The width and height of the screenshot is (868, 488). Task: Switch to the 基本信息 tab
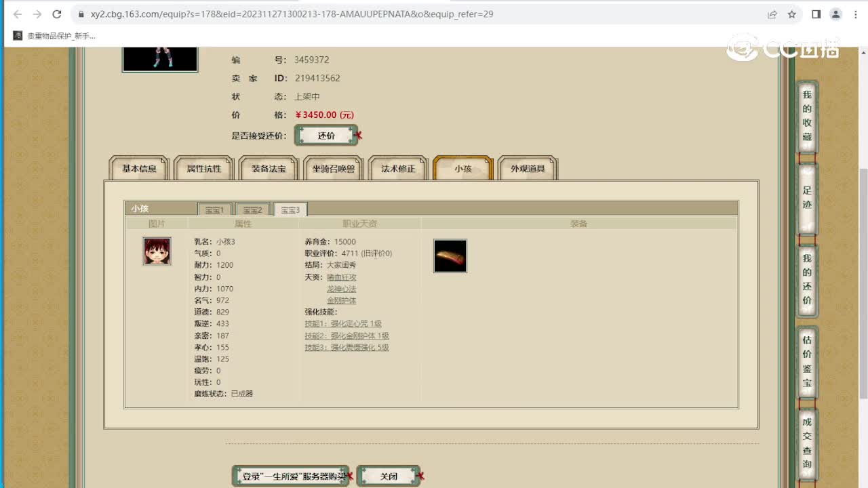(x=139, y=169)
